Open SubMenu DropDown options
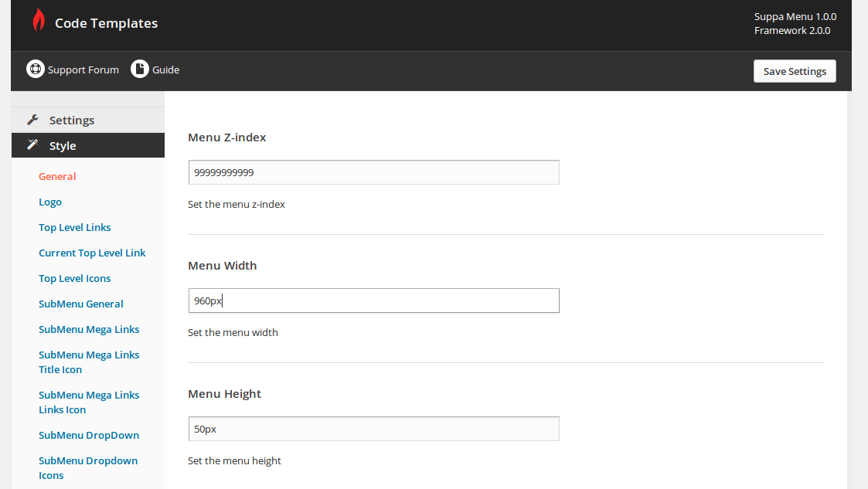This screenshot has width=868, height=489. point(89,436)
